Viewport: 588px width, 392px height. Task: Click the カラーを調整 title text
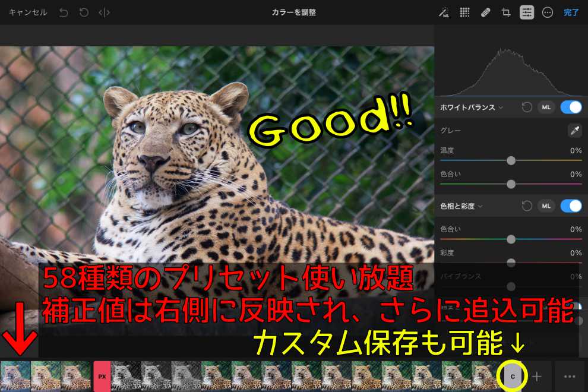point(293,12)
